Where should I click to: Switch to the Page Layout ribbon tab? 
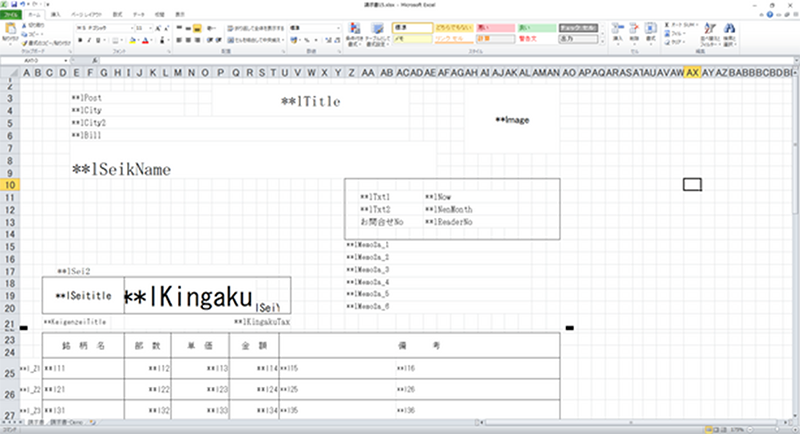(x=86, y=14)
